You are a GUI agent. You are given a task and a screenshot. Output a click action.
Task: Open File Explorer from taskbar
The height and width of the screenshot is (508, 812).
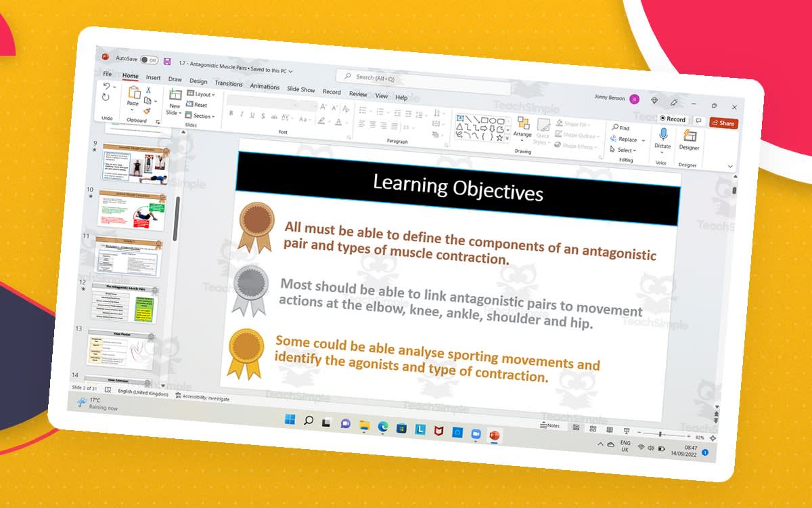click(x=364, y=425)
